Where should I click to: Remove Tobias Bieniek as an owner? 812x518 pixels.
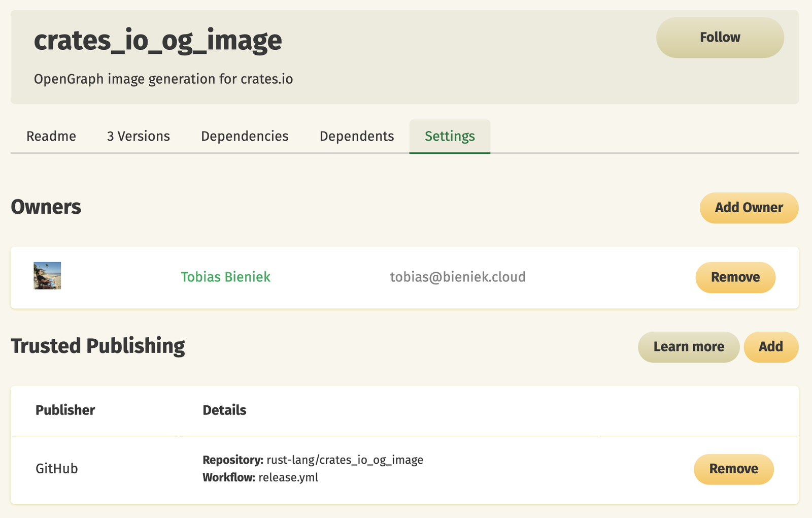[735, 277]
